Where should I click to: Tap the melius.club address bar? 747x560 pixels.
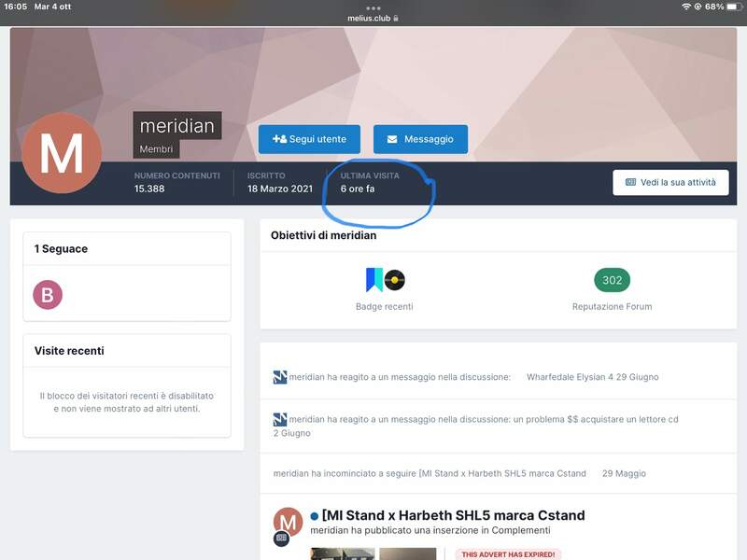(x=373, y=17)
